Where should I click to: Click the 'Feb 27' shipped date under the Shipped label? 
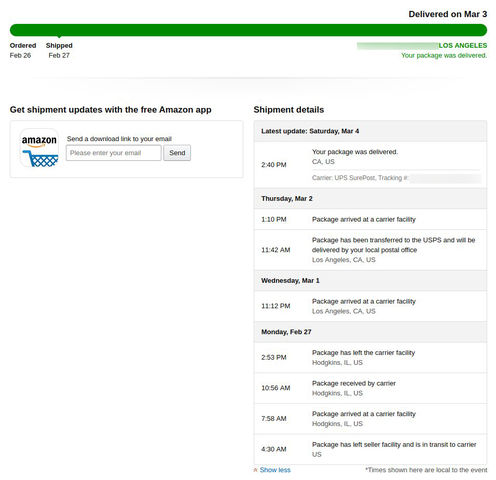[59, 56]
